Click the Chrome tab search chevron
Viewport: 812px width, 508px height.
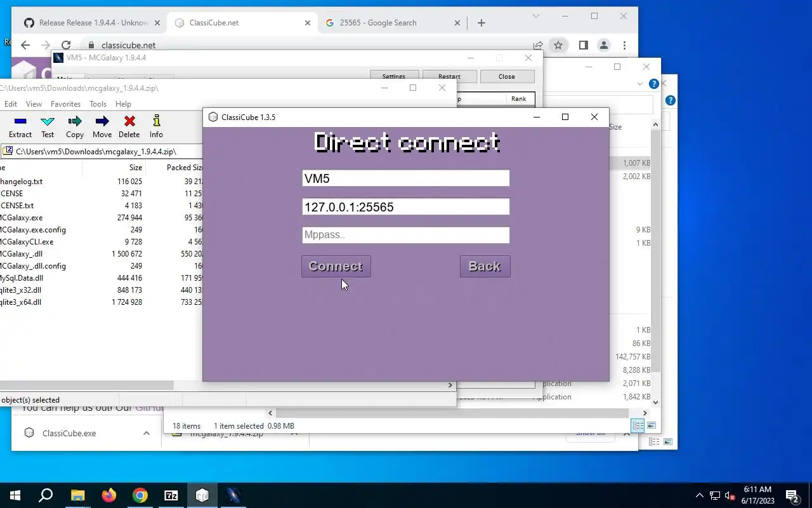point(536,16)
